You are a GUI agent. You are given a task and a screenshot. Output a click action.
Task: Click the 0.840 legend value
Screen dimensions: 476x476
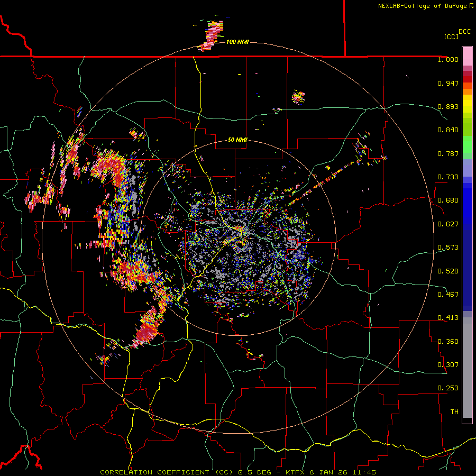[448, 130]
